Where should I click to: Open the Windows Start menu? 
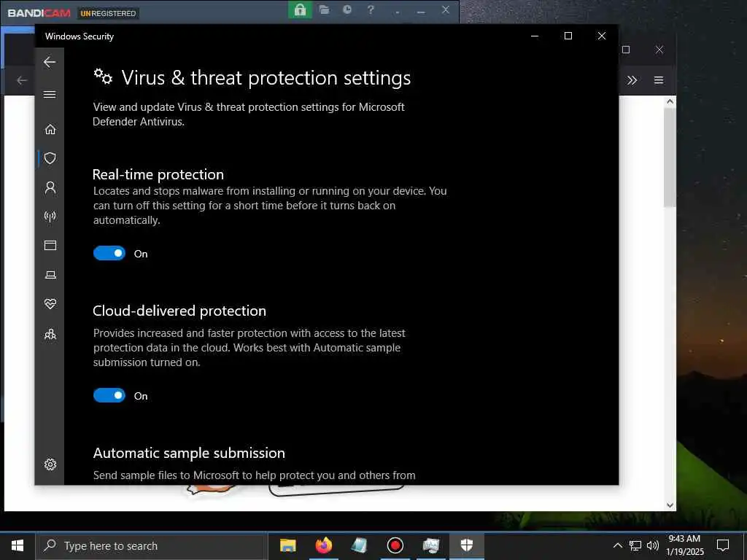[18, 545]
